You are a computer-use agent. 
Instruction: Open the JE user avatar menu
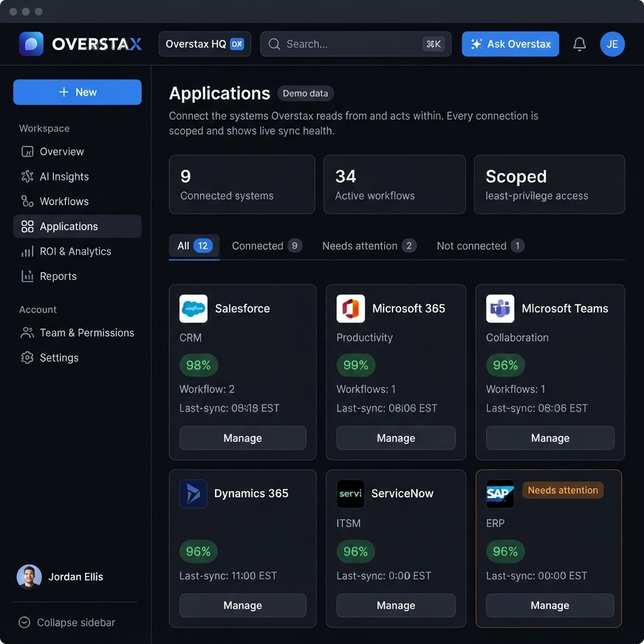(612, 44)
